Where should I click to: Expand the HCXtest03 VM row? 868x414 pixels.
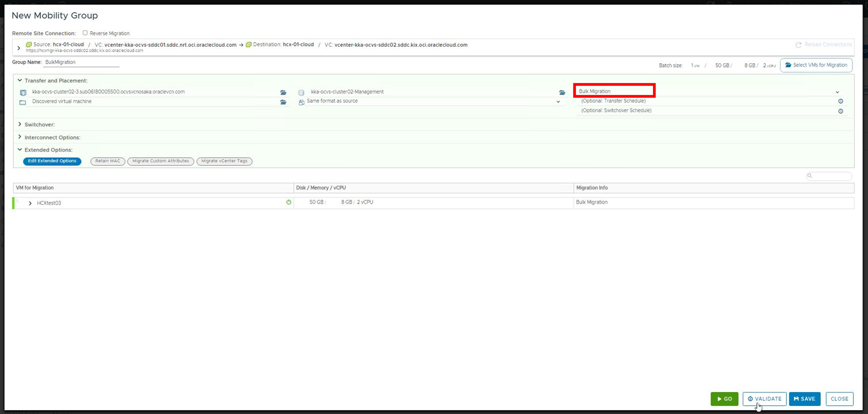click(x=30, y=203)
